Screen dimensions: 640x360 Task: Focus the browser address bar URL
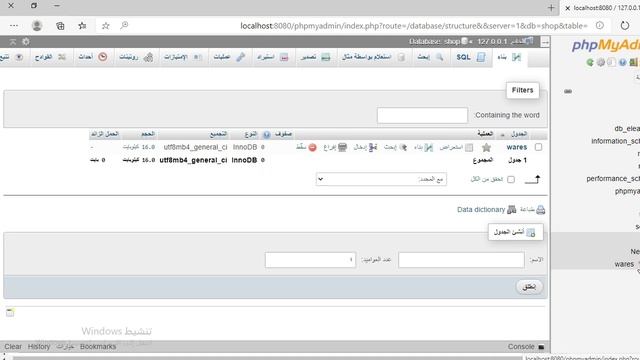413,26
